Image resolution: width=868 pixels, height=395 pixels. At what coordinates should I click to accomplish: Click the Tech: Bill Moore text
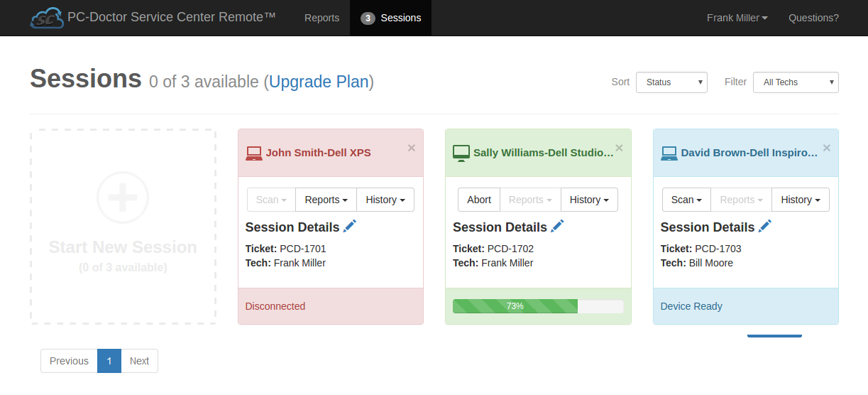click(697, 263)
